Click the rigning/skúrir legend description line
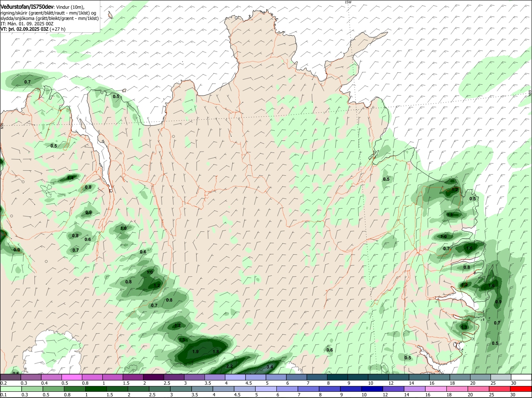The image size is (532, 398). [48, 13]
